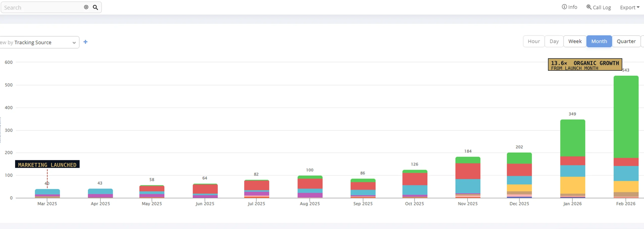This screenshot has height=229, width=644.
Task: Switch the chart to Week granularity
Action: point(575,41)
